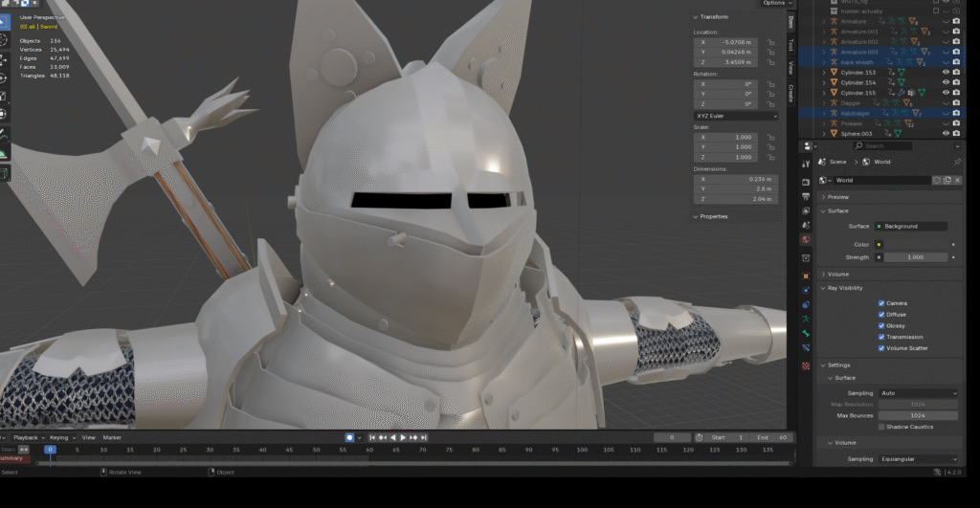The width and height of the screenshot is (980, 508).
Task: Uncheck the Camera ray visibility checkbox
Action: pos(881,303)
